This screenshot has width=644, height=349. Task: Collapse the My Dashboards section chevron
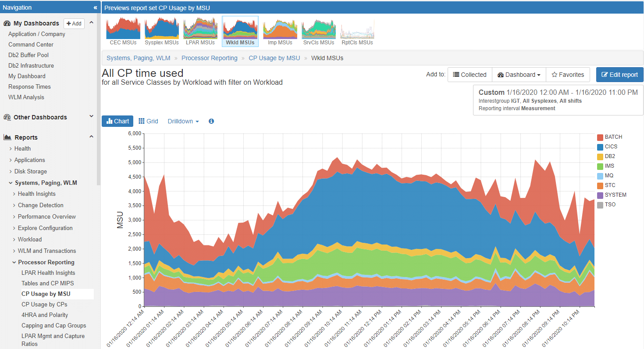pos(91,23)
